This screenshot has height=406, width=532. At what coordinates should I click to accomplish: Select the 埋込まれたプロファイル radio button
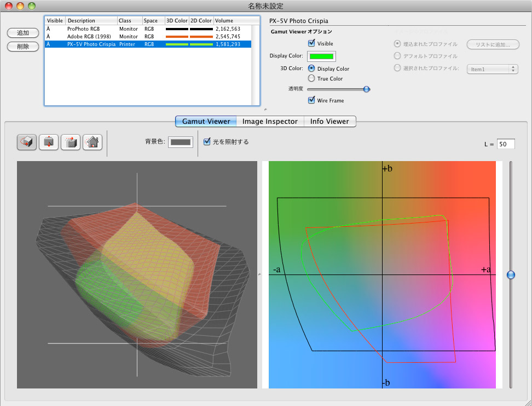397,44
